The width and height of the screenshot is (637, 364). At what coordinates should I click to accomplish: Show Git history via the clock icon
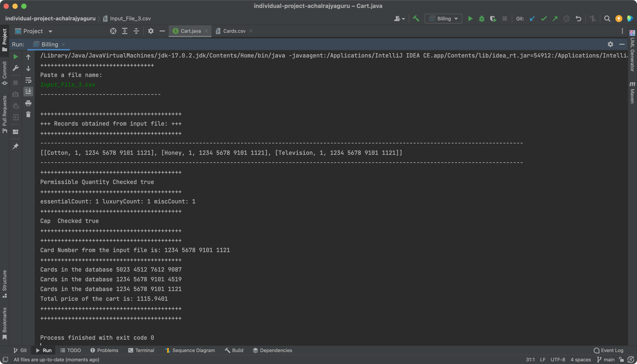[x=566, y=19]
